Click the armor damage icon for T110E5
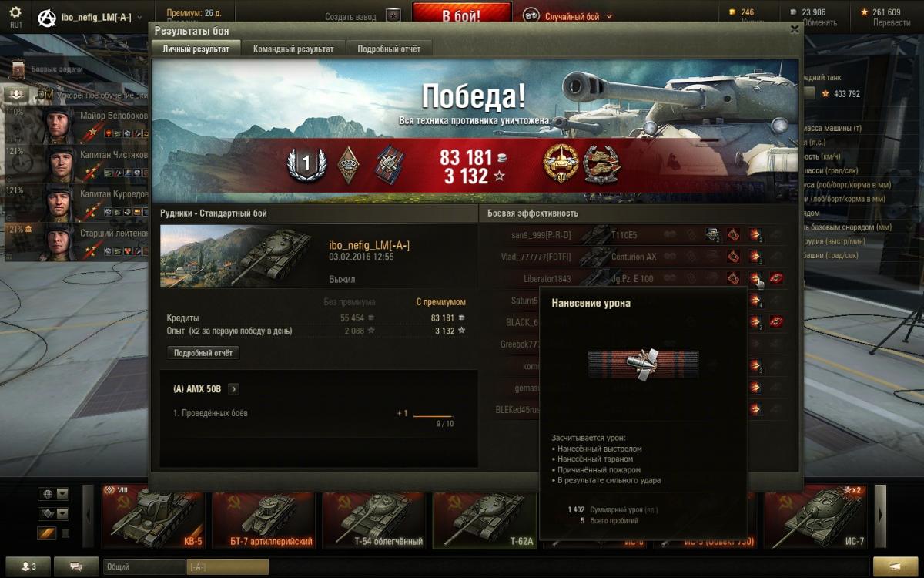Screen dimensions: 924x578 tap(713, 235)
